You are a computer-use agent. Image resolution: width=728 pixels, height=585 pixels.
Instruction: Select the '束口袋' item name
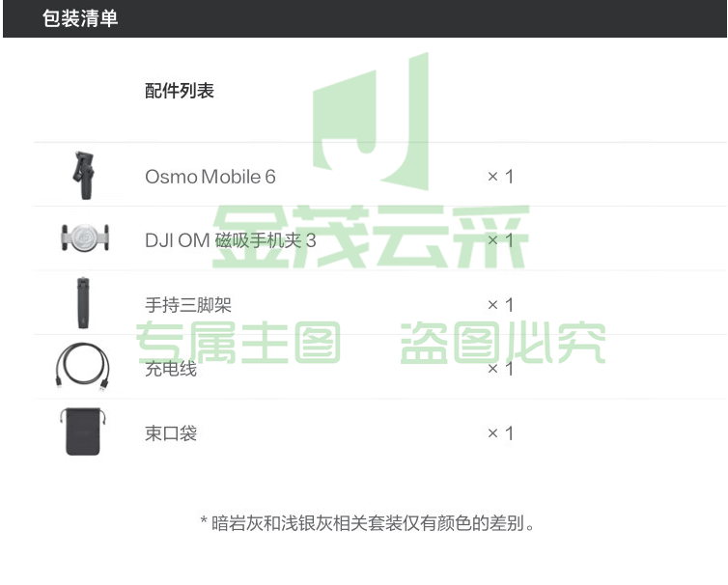pyautogui.click(x=171, y=433)
